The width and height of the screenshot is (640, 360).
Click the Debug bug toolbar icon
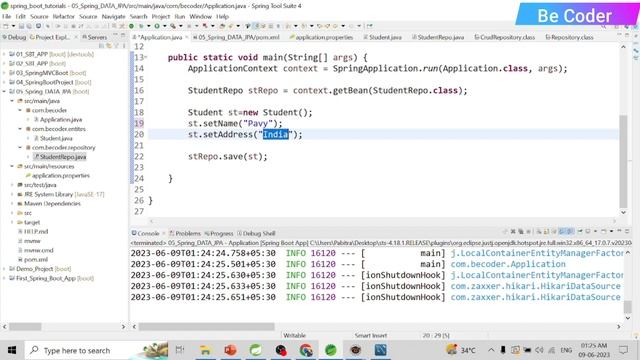point(141,26)
